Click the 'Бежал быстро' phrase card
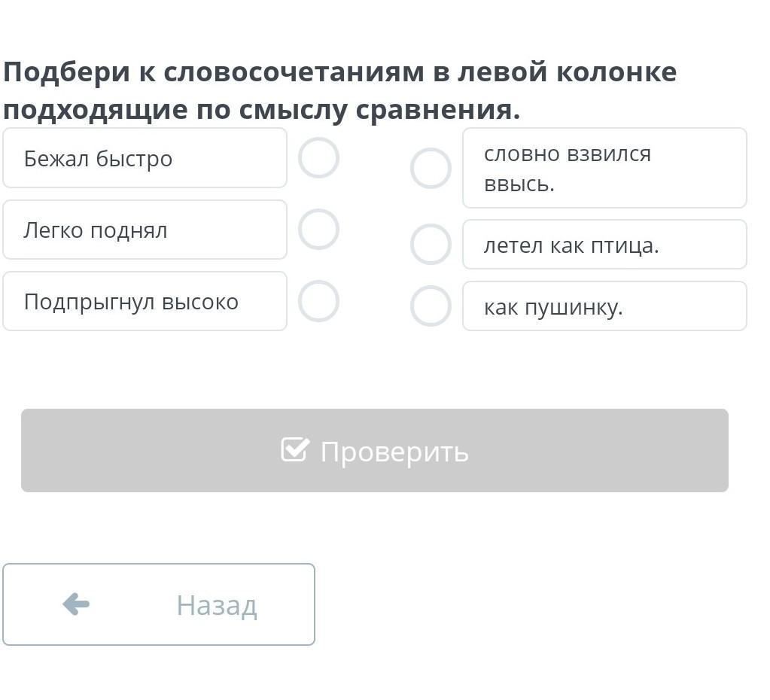The height and width of the screenshot is (700, 770). point(145,158)
